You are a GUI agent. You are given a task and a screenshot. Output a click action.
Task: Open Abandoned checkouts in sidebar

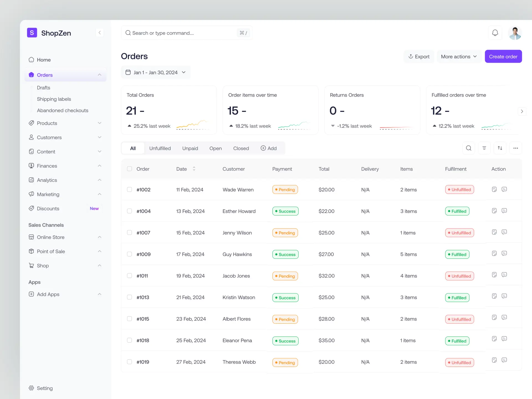pos(63,111)
